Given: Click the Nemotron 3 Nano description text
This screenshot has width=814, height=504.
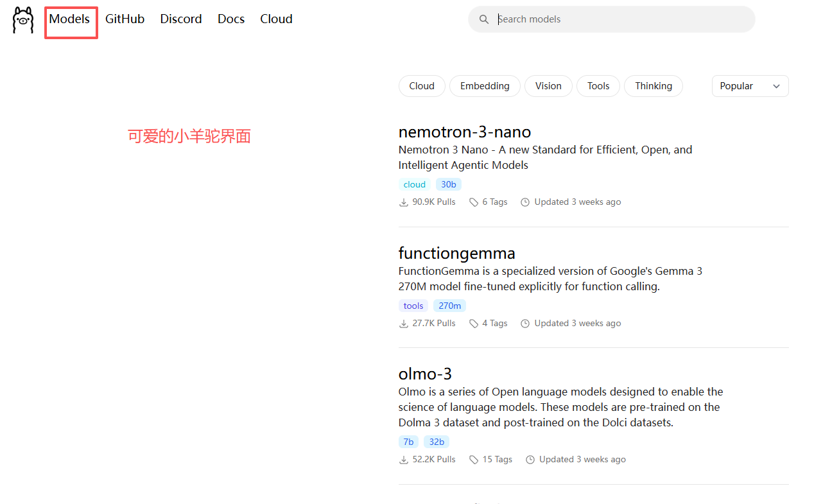Looking at the screenshot, I should (546, 157).
